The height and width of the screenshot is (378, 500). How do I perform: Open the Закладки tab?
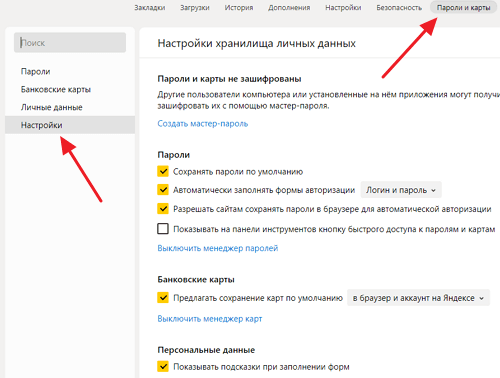point(150,7)
